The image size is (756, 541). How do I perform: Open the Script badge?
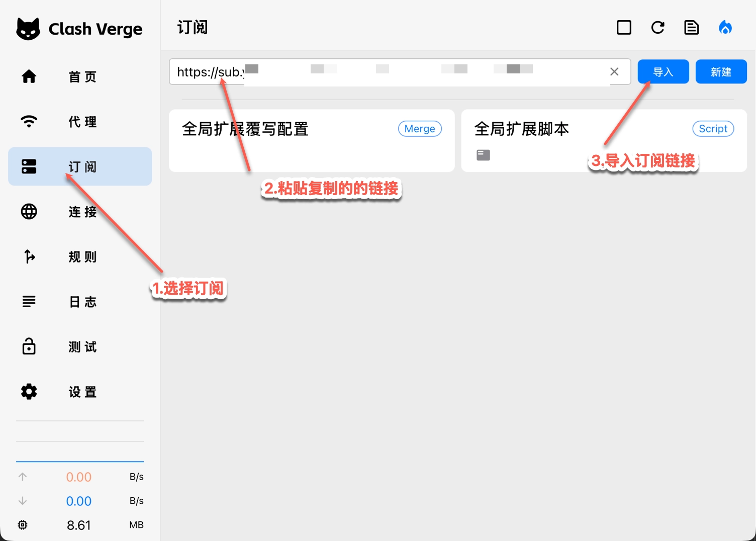pyautogui.click(x=713, y=129)
